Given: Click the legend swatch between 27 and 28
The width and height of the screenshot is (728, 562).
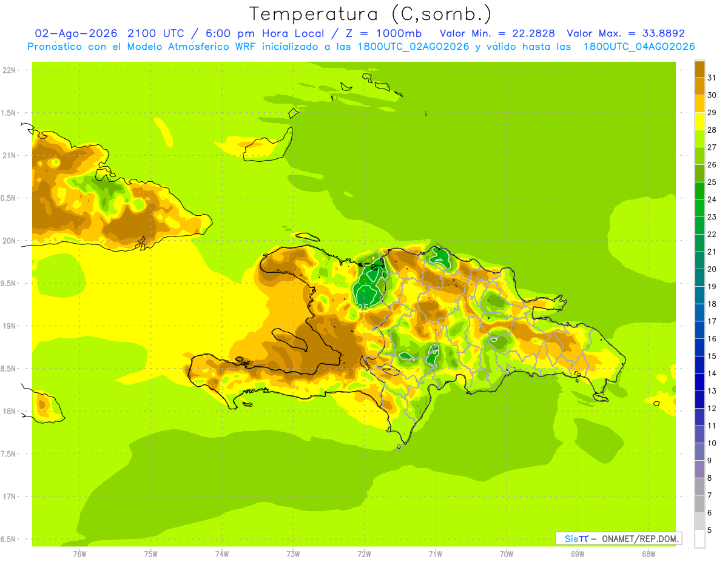Looking at the screenshot, I should (x=699, y=139).
